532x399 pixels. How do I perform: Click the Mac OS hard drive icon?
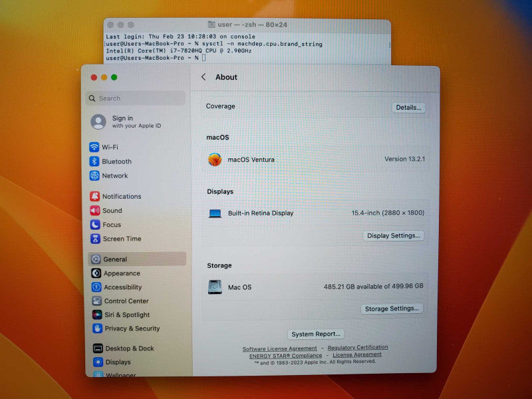tap(215, 287)
